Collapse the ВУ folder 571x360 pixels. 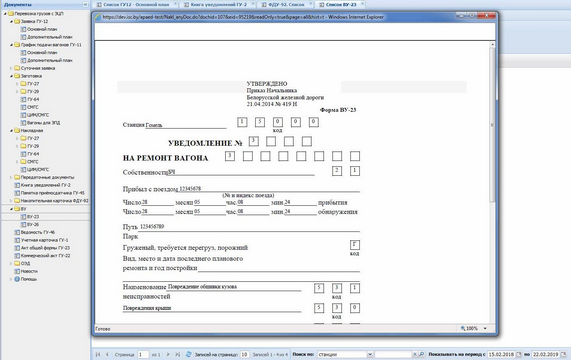click(11, 209)
